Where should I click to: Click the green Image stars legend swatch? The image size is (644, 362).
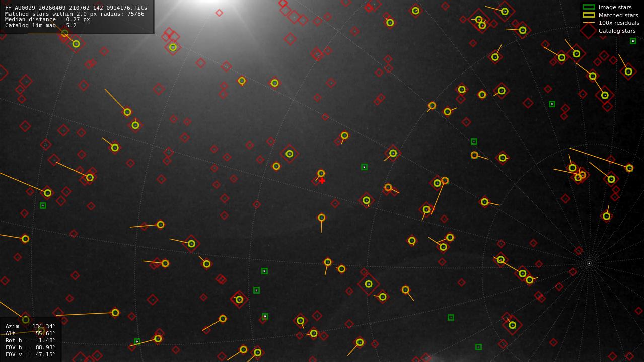(589, 7)
